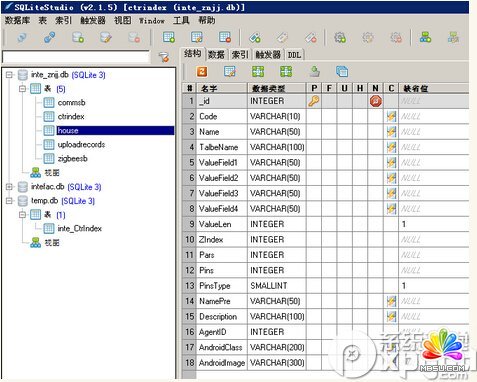Expand the intefac.db database node
The height and width of the screenshot is (382, 477).
pos(9,187)
